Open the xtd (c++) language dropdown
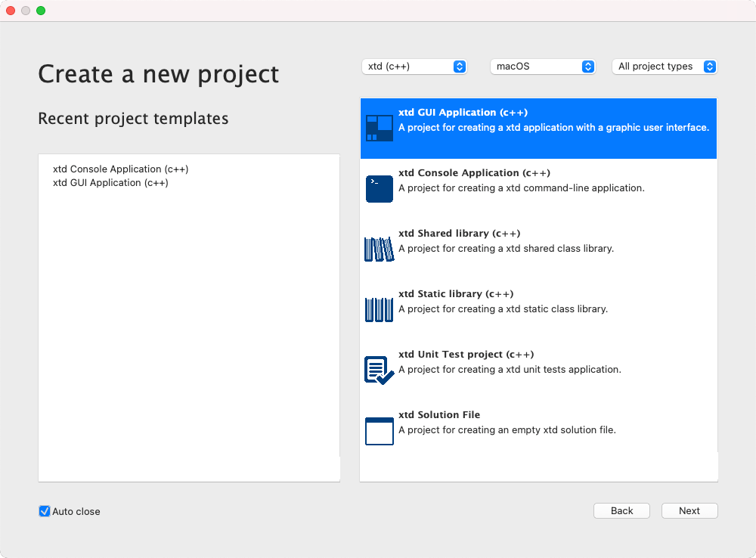The width and height of the screenshot is (756, 558). tap(414, 67)
